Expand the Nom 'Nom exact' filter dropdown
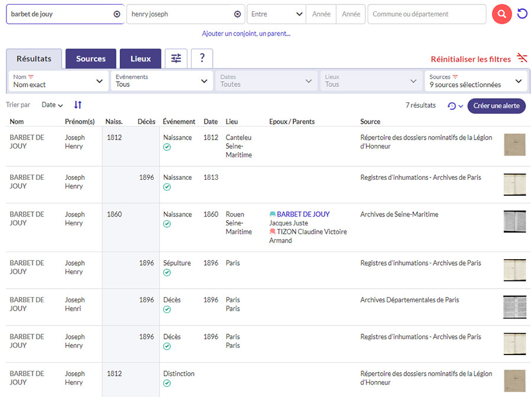The width and height of the screenshot is (532, 397). click(59, 81)
